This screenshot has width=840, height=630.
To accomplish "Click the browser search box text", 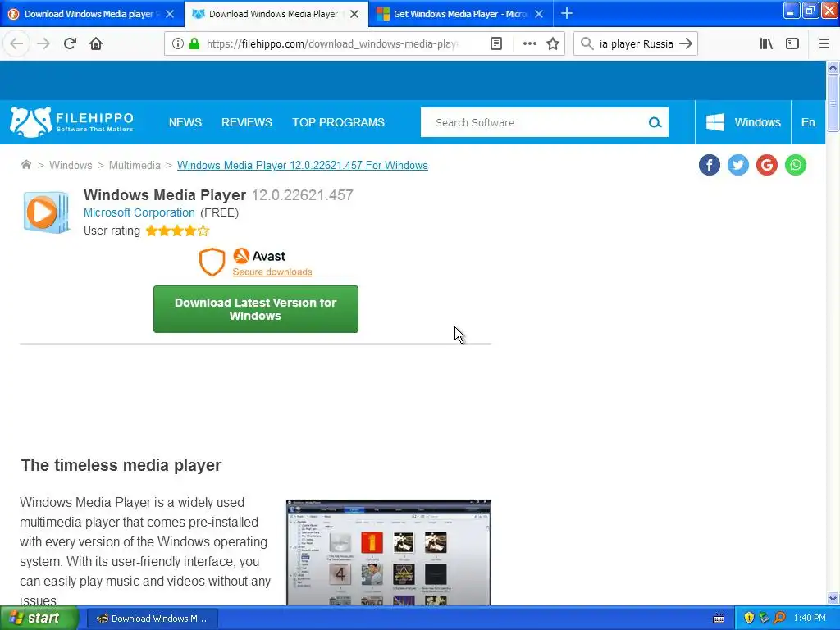I will point(636,43).
